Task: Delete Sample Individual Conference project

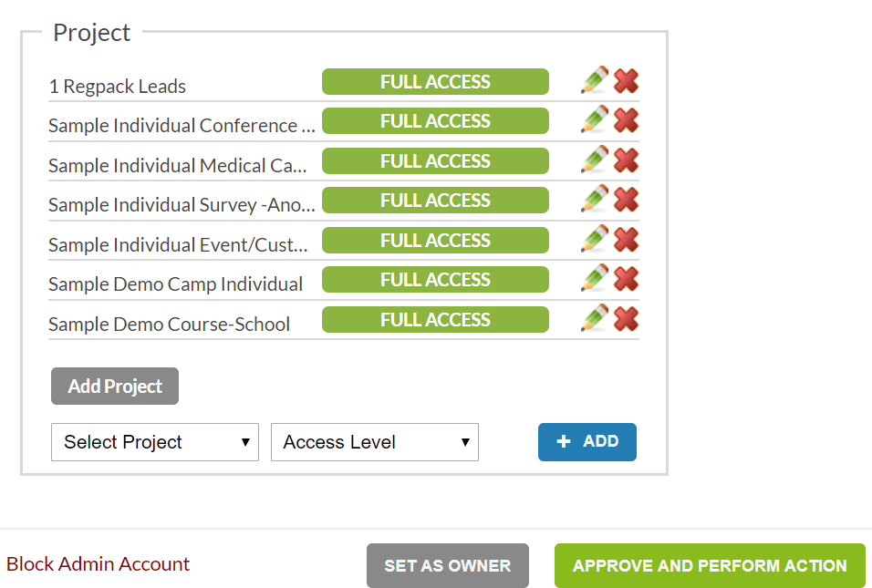Action: click(x=626, y=120)
